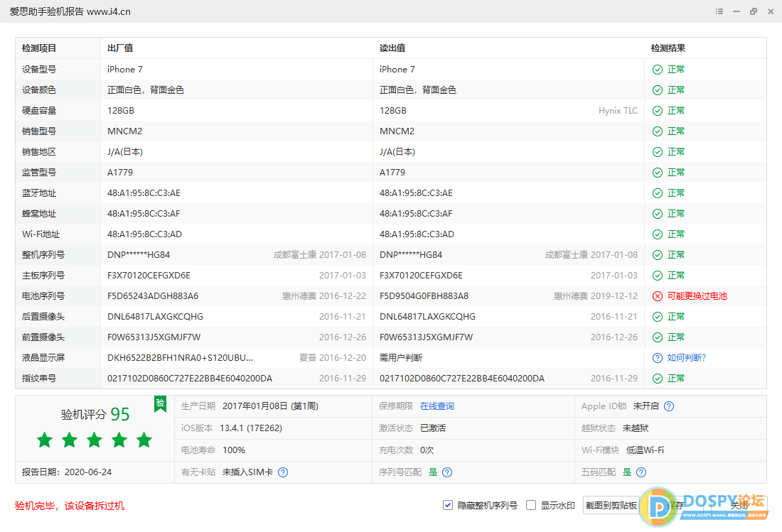Image resolution: width=782 pixels, height=532 pixels.
Task: Select factory Bluetooth address 48:A1:95:8C:C3:AE
Action: pyautogui.click(x=144, y=193)
